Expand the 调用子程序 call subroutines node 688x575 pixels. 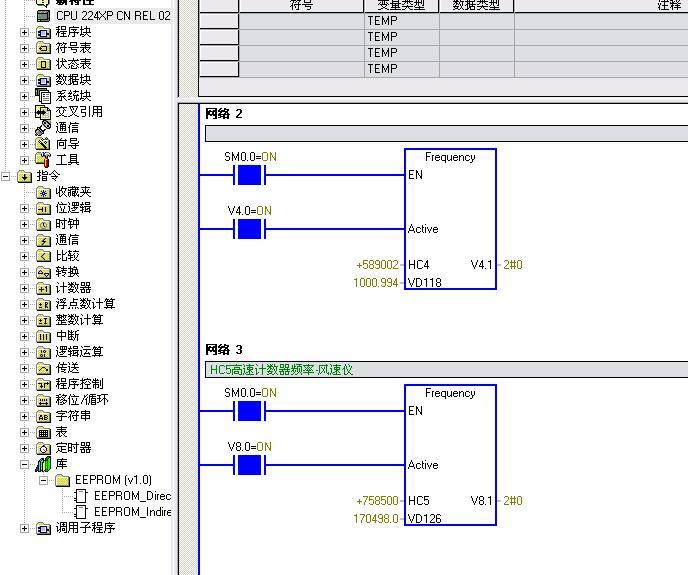(25, 528)
